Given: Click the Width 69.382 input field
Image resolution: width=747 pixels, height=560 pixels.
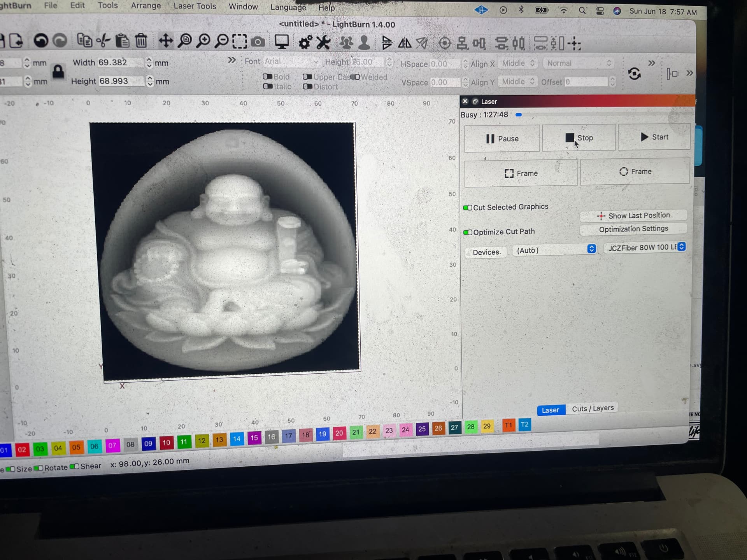Looking at the screenshot, I should coord(120,62).
